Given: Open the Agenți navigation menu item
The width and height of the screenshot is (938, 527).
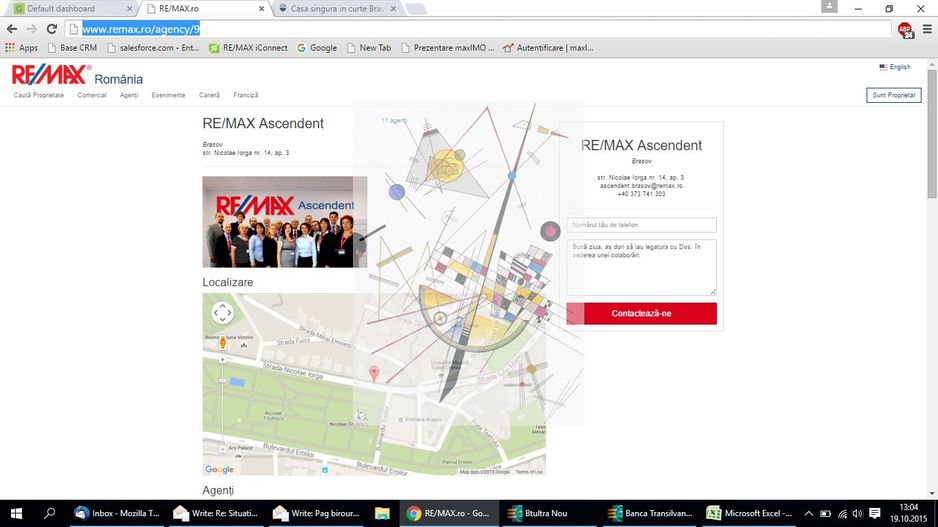Looking at the screenshot, I should pos(129,95).
